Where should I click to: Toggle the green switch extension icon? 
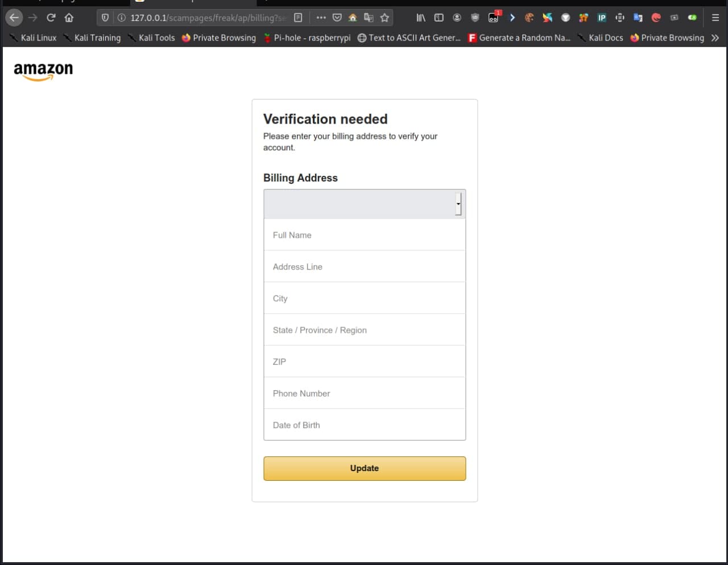click(x=692, y=18)
